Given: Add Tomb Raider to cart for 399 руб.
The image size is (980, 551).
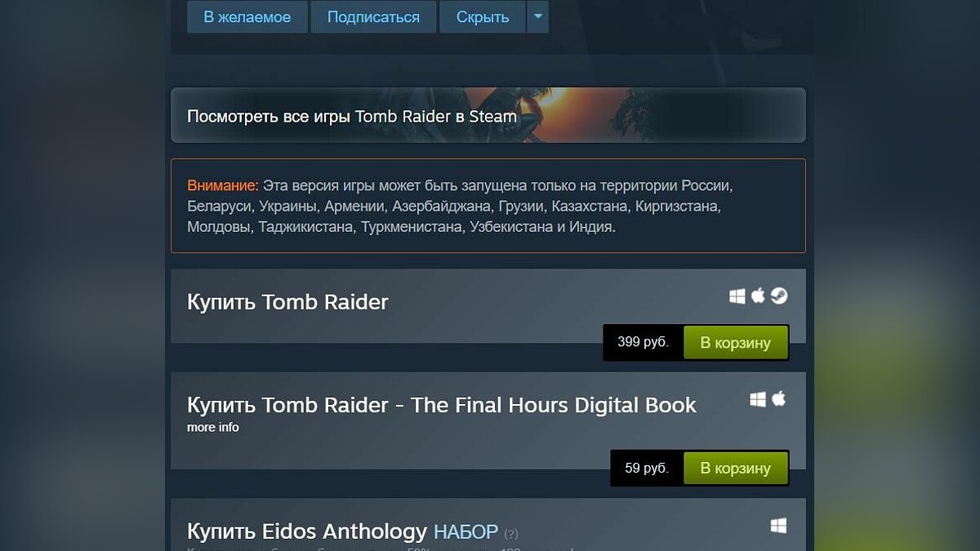Looking at the screenshot, I should (x=736, y=343).
